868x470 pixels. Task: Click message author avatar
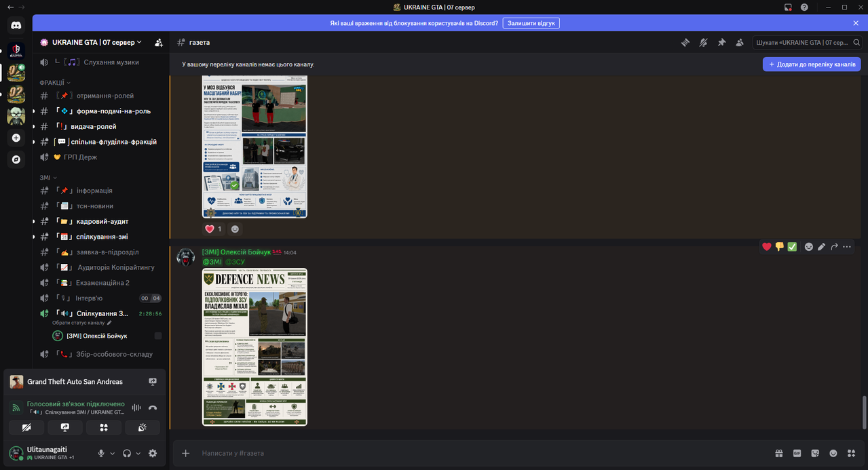point(186,258)
